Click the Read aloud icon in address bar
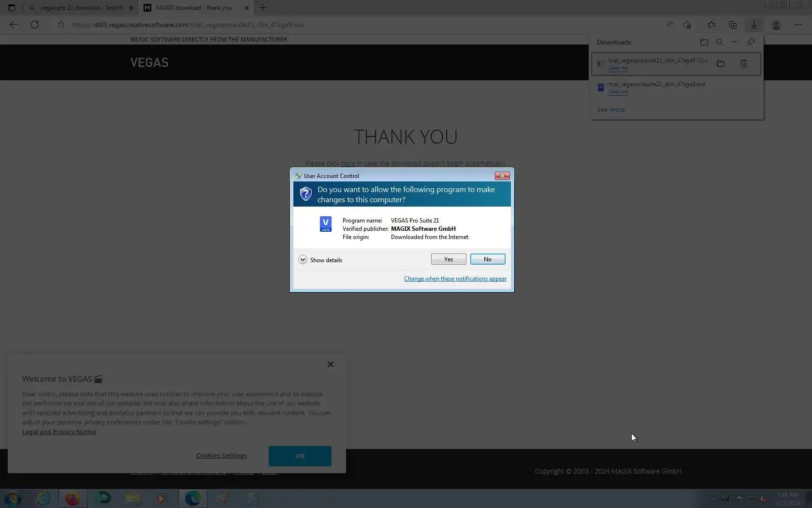The width and height of the screenshot is (812, 508). (x=669, y=25)
